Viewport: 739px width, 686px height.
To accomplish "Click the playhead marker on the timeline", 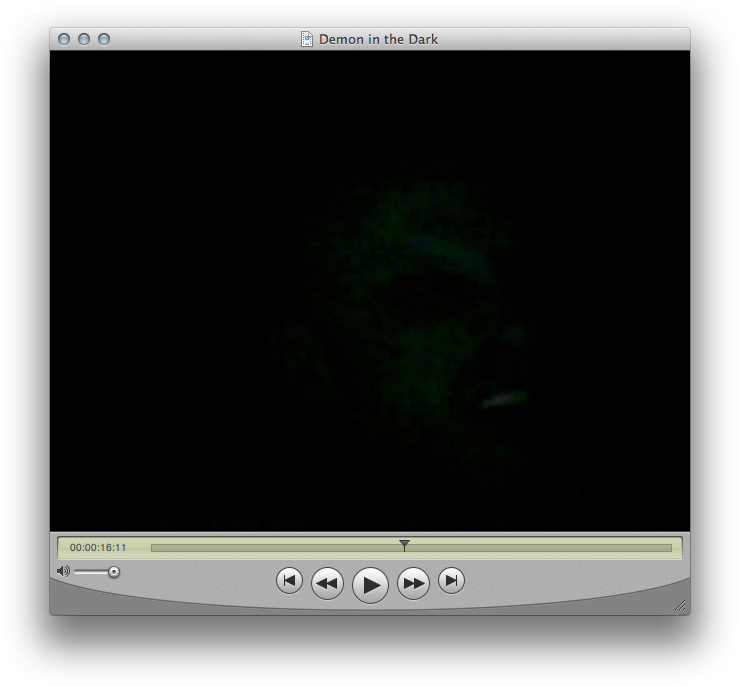I will (404, 546).
